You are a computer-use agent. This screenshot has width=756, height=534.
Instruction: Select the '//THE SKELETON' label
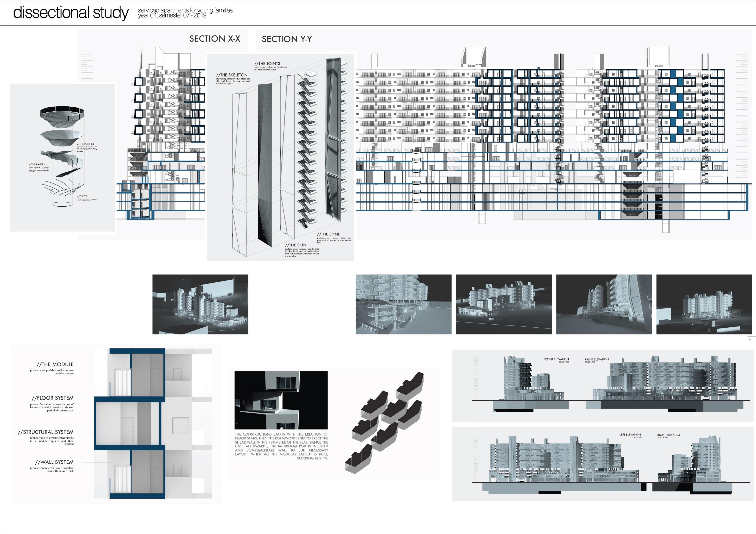[232, 75]
